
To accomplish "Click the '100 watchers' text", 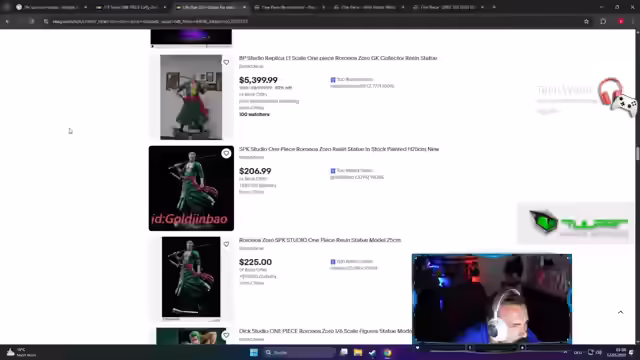I will click(x=254, y=115).
